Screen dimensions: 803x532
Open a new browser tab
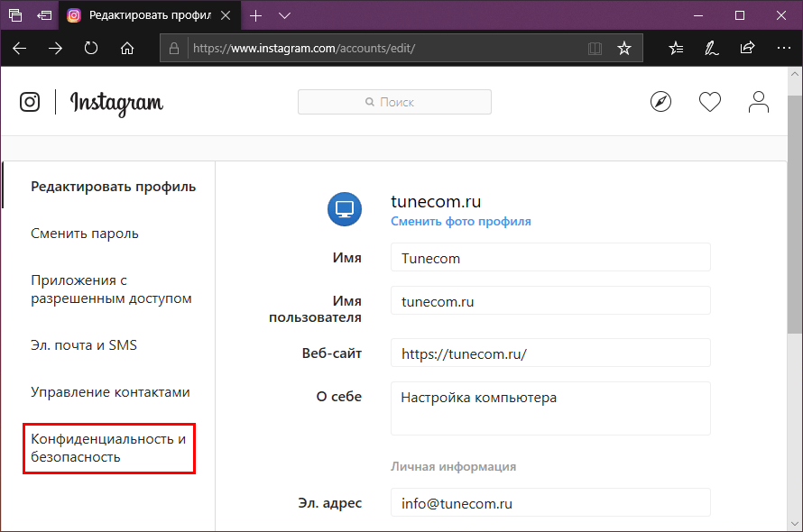tap(255, 15)
